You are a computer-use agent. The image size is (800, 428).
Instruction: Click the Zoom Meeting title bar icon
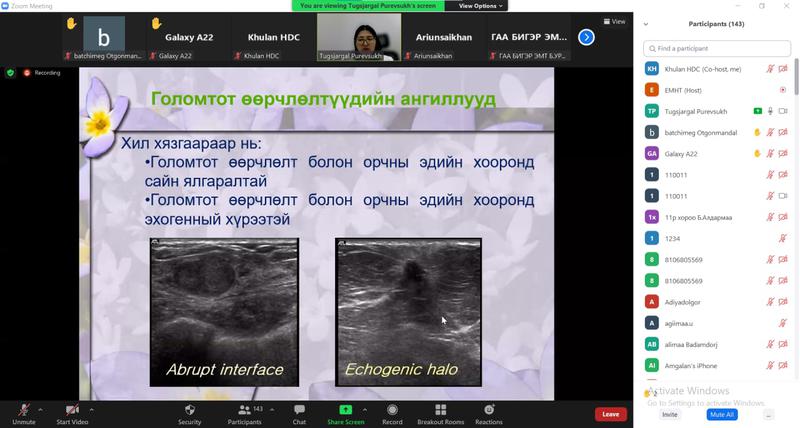tap(5, 6)
